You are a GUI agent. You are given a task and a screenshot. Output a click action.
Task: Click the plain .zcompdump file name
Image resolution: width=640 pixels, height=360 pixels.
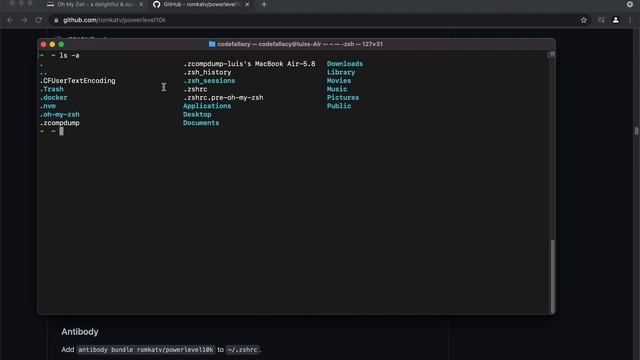coord(60,123)
